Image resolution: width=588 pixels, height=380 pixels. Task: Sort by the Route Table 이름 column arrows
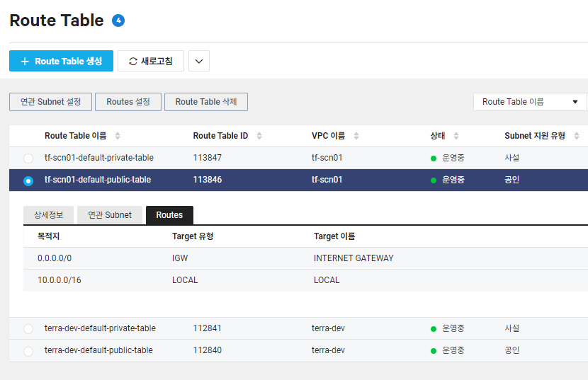pos(118,136)
